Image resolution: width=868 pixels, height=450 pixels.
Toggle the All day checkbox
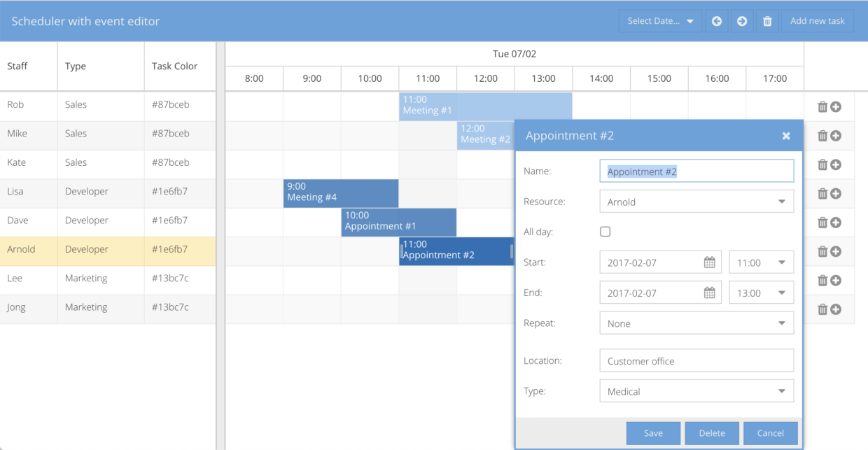(x=605, y=231)
